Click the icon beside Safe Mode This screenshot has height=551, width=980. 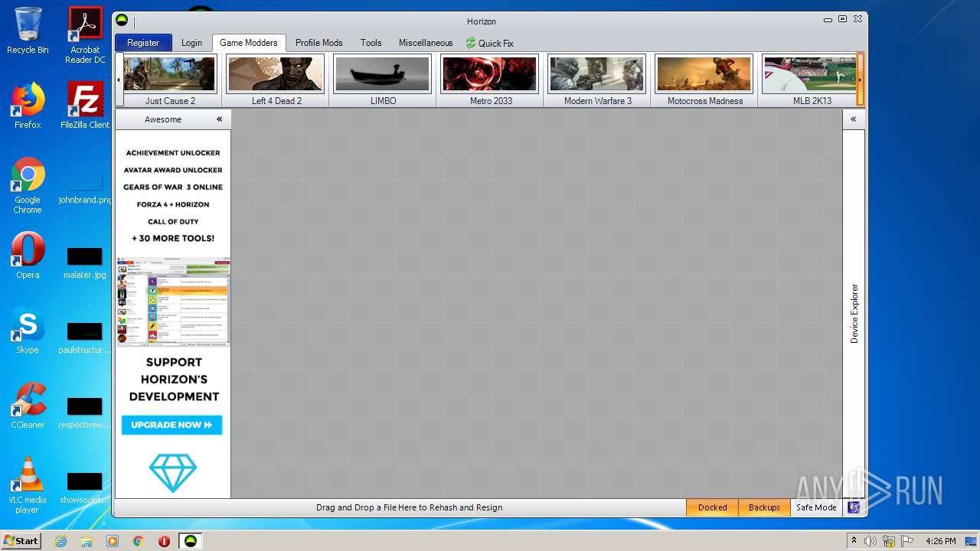tap(854, 507)
